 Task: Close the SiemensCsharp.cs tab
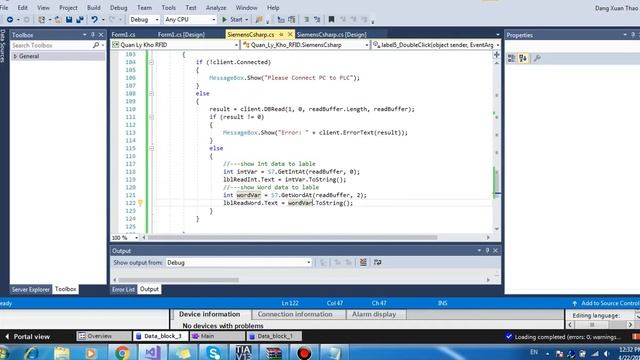pos(290,35)
